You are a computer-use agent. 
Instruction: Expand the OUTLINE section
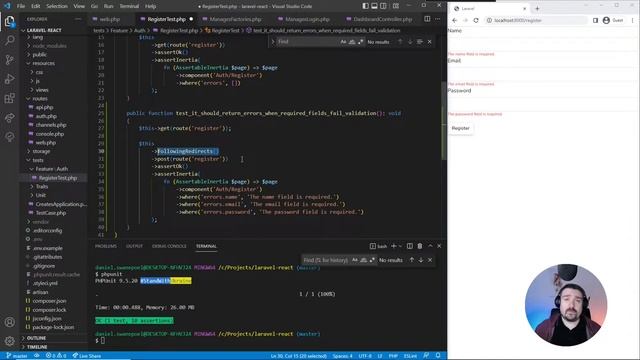[x=36, y=338]
